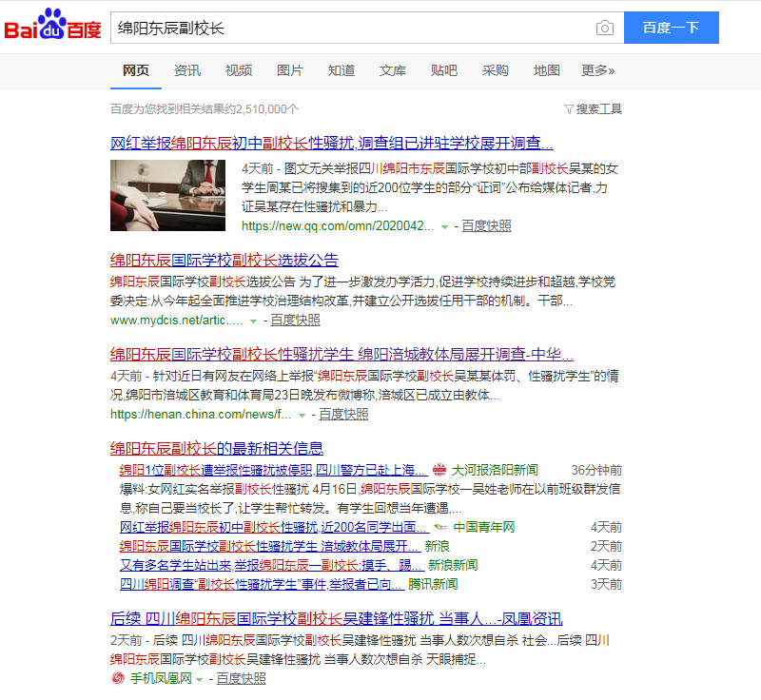Screen dimensions: 761x700
Task: Open result 网红举报绵阳东辰初中副校长性骚扰
Action: [331, 143]
